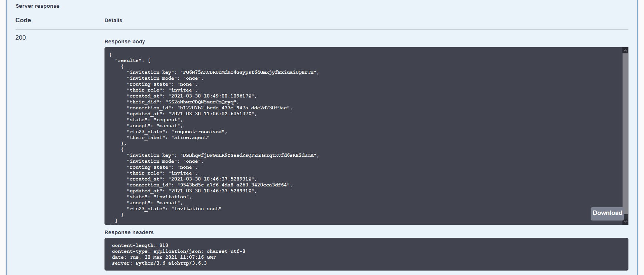Click the "request-received" rfc23_state value
The image size is (644, 275).
point(198,132)
